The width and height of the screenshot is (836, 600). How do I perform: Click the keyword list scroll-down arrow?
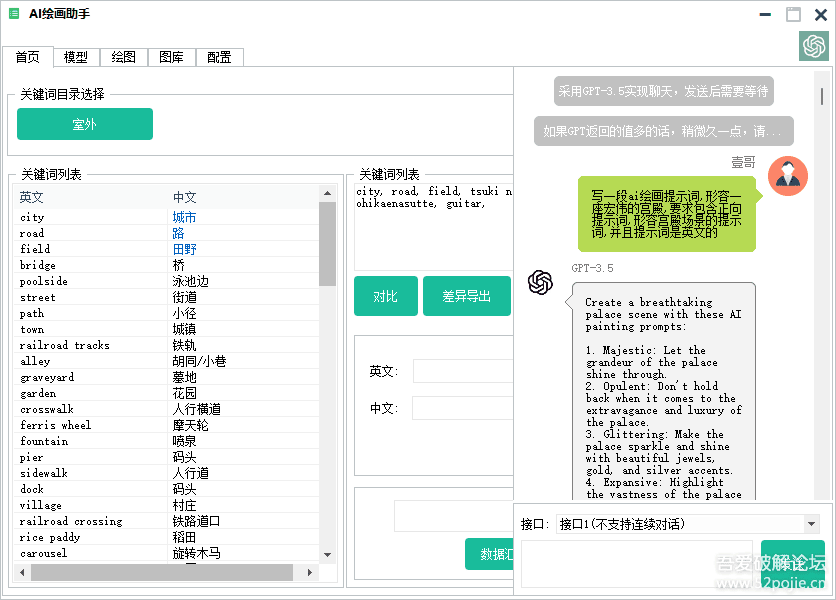pos(327,555)
